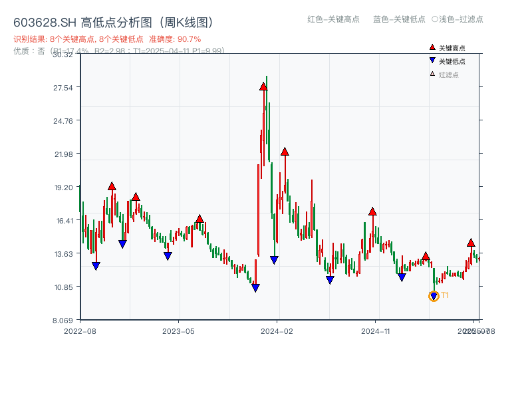Select the blue 关键低点 legend triangle icon

[x=431, y=59]
